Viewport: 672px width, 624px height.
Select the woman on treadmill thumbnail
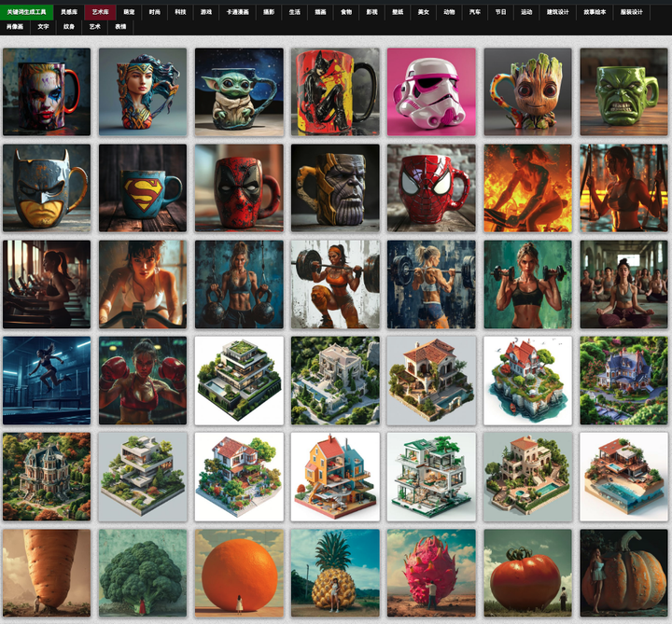coord(47,284)
